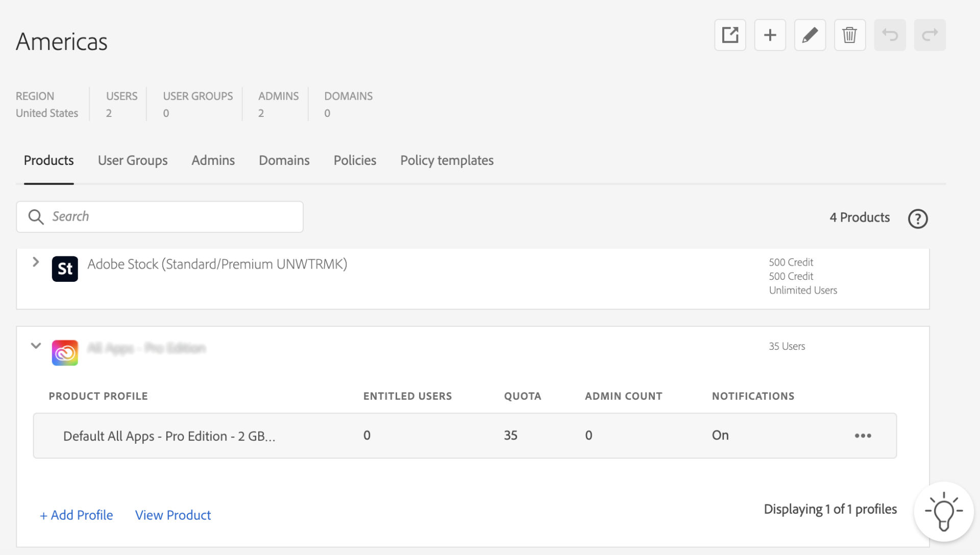Click the ENTITLED USERS column header
This screenshot has width=980, height=555.
[x=407, y=396]
